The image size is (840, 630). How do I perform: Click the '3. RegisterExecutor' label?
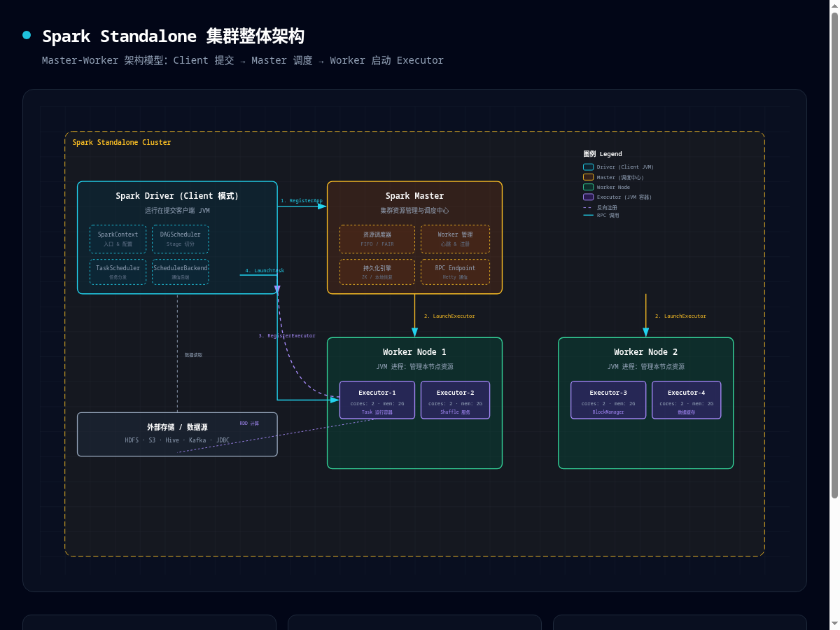(287, 336)
